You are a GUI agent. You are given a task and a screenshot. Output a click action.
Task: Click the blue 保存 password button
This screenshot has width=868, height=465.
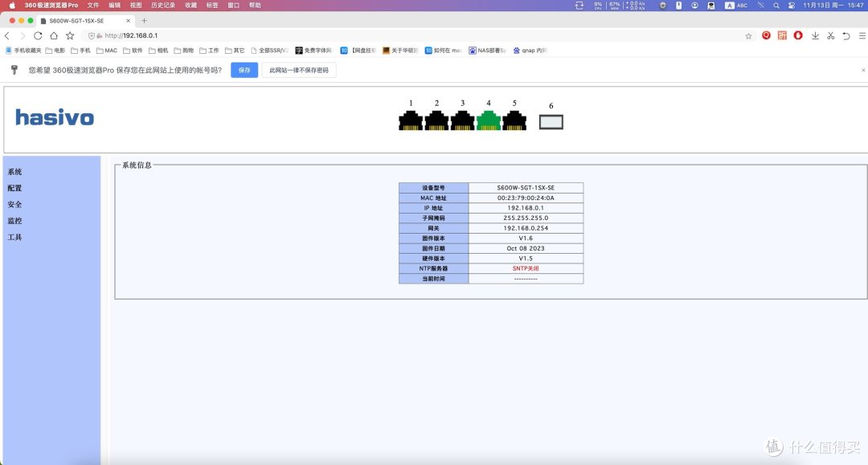[x=244, y=70]
